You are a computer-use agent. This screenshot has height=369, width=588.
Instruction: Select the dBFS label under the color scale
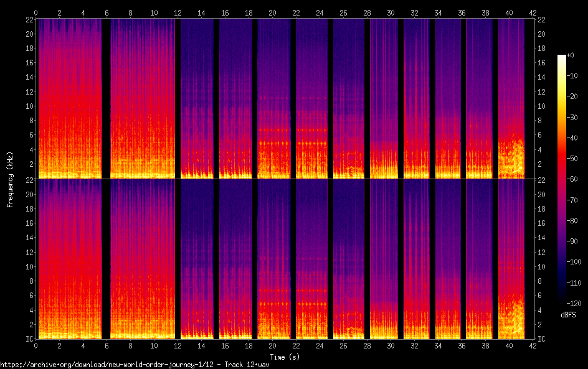(567, 315)
